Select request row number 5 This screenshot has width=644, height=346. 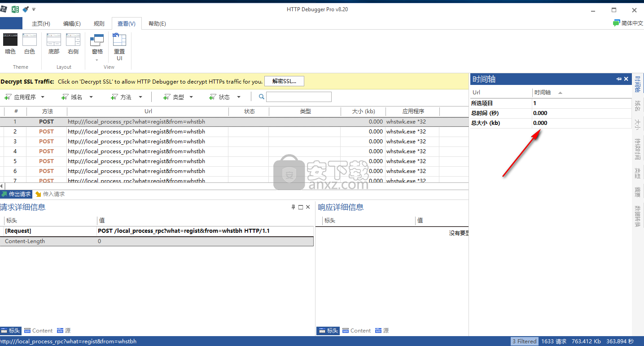pyautogui.click(x=234, y=161)
